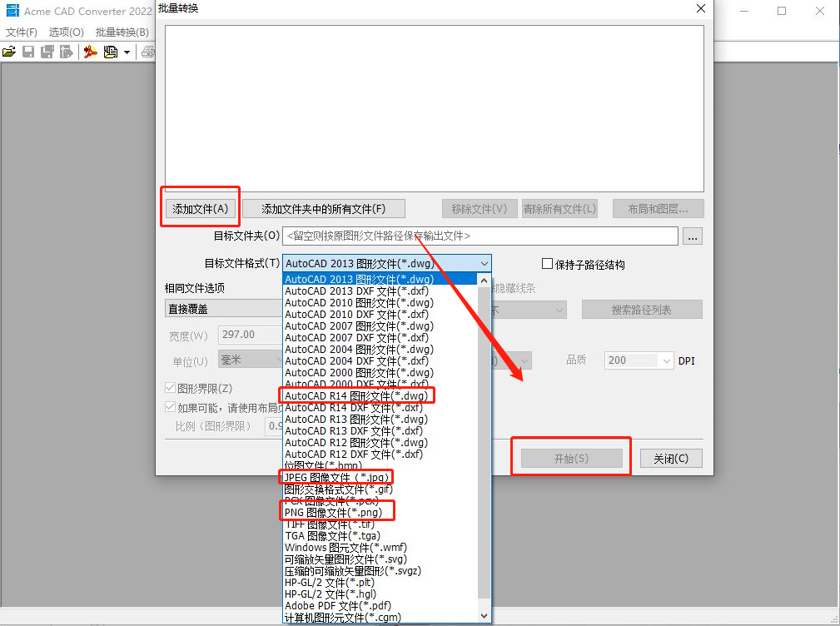Select 计算机图形元文件(*.cgm) format
Image resolution: width=840 pixels, height=626 pixels.
[380, 618]
